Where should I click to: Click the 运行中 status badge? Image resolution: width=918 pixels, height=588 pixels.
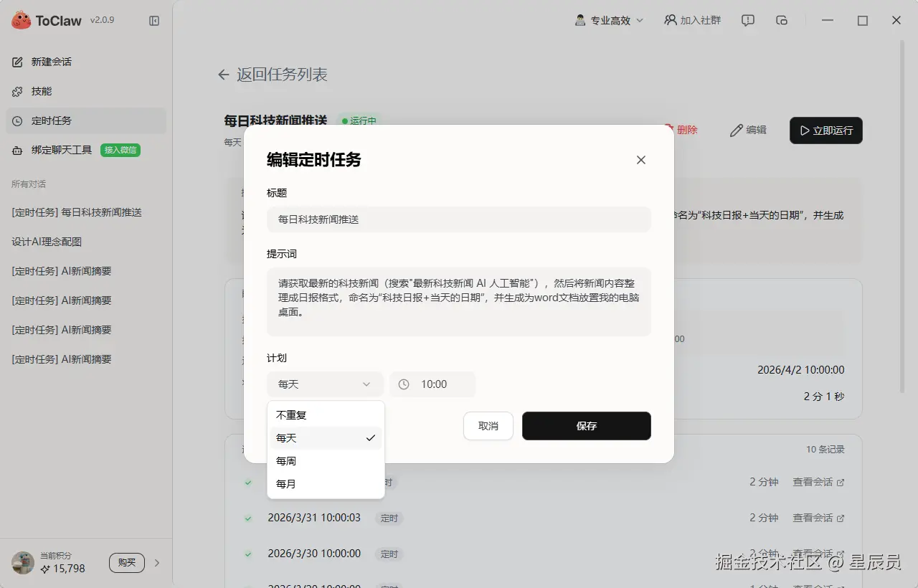coord(359,121)
